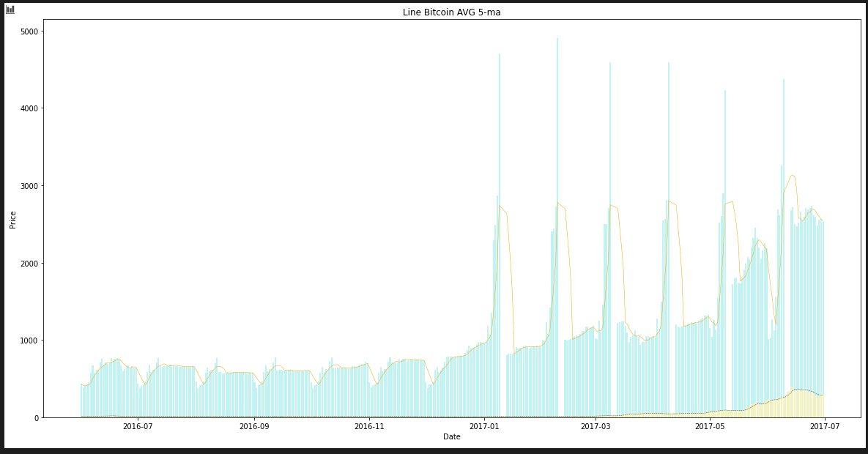The width and height of the screenshot is (868, 454).
Task: Click the x-axis date label 2016-11
Action: coord(369,425)
